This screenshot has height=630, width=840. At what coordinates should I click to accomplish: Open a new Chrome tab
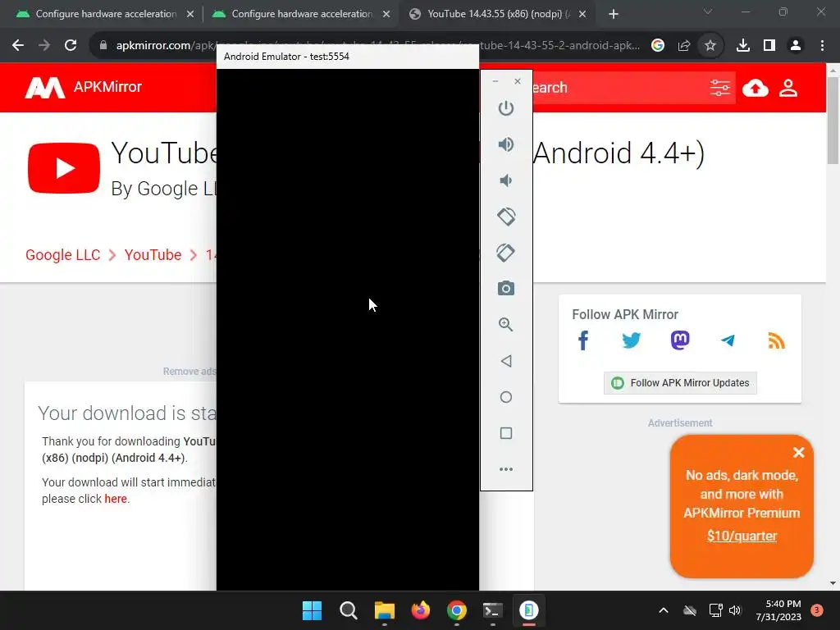[x=614, y=15]
